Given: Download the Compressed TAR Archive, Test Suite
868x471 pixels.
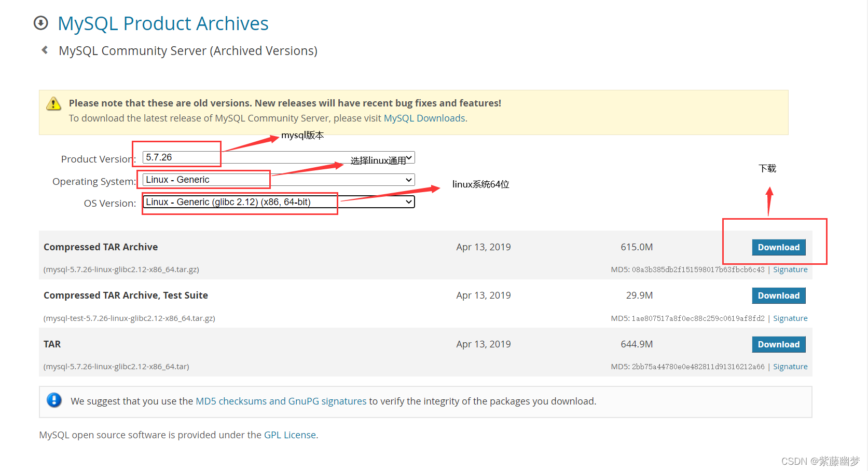Looking at the screenshot, I should click(x=778, y=295).
